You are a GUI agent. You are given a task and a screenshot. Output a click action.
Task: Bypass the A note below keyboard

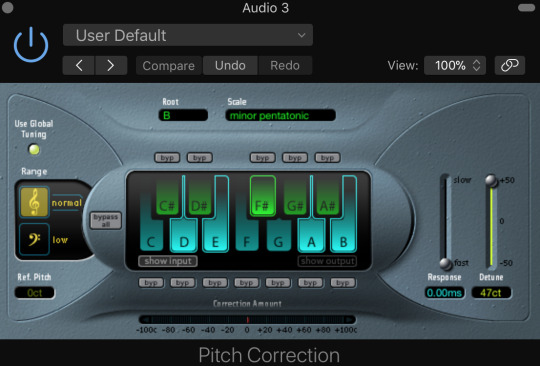pos(310,283)
